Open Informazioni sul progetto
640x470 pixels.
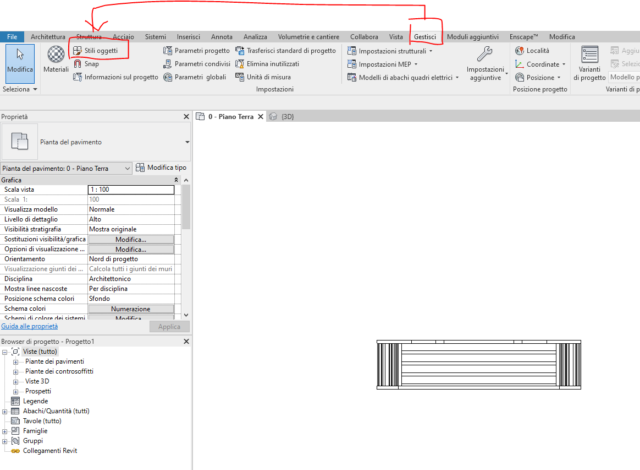[116, 77]
